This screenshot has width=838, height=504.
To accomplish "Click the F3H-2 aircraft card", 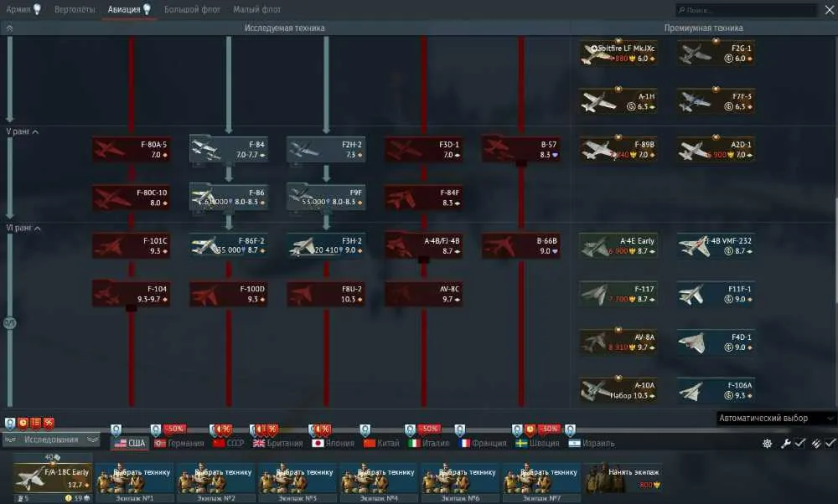I will point(326,245).
